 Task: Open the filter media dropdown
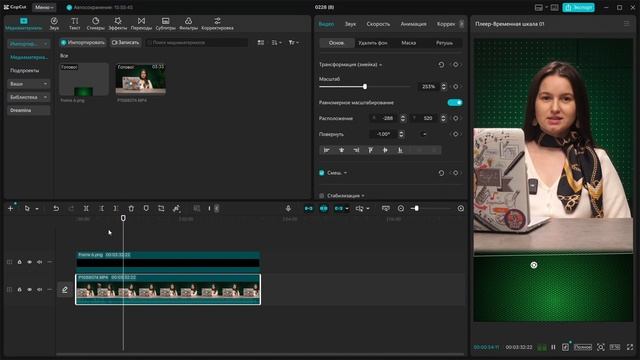coord(293,42)
